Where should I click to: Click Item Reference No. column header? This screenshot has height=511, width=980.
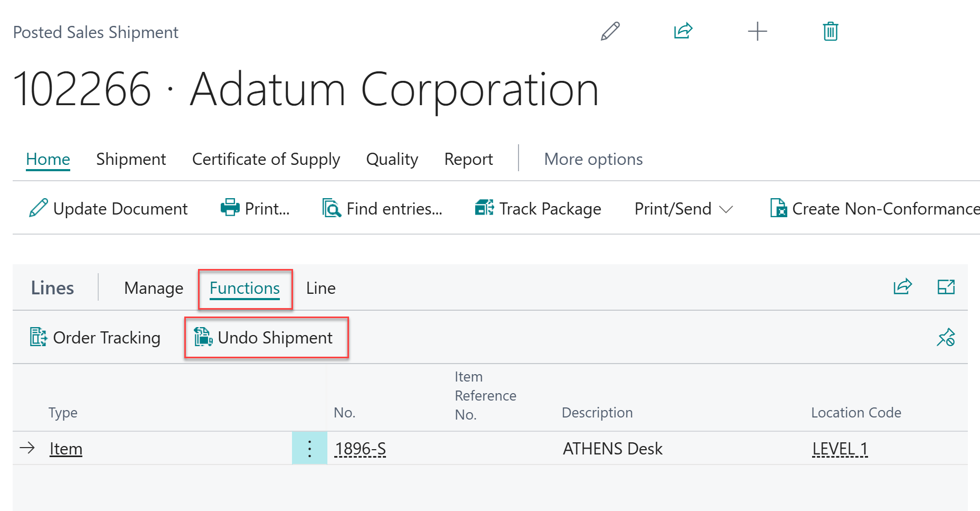(485, 395)
